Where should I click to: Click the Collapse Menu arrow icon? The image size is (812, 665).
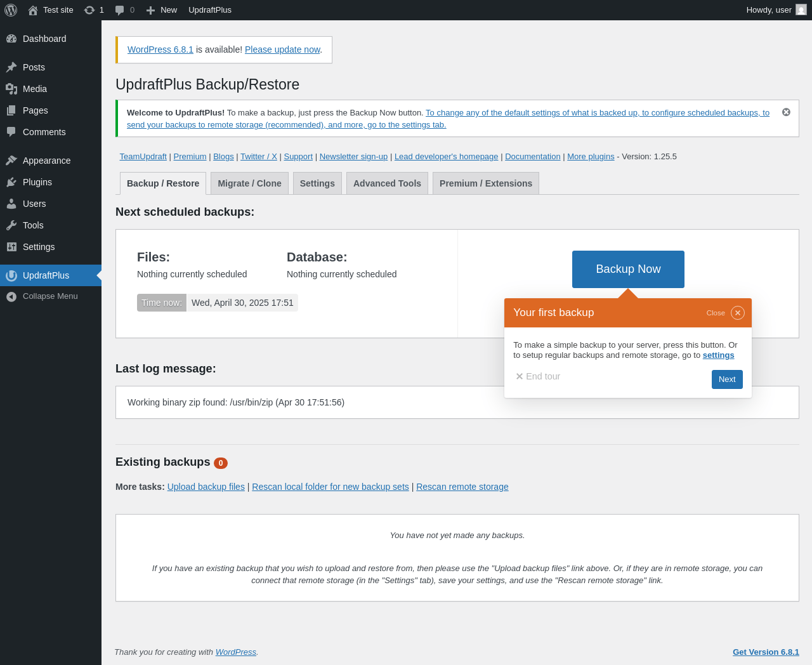pyautogui.click(x=11, y=296)
